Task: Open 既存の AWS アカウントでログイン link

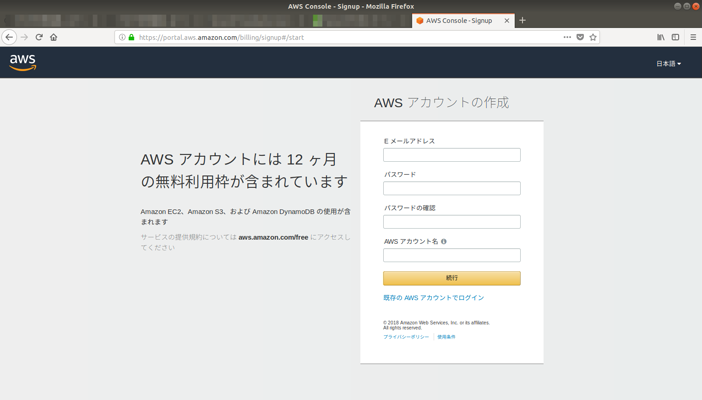Action: click(x=433, y=298)
